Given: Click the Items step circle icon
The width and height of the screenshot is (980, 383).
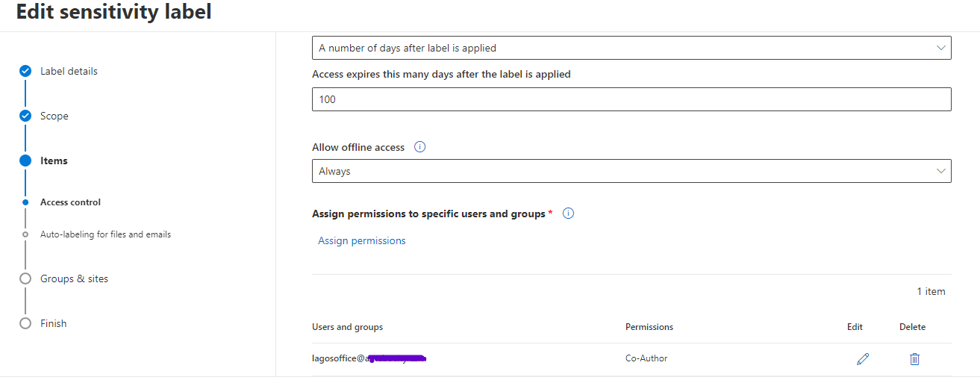Looking at the screenshot, I should click(25, 161).
